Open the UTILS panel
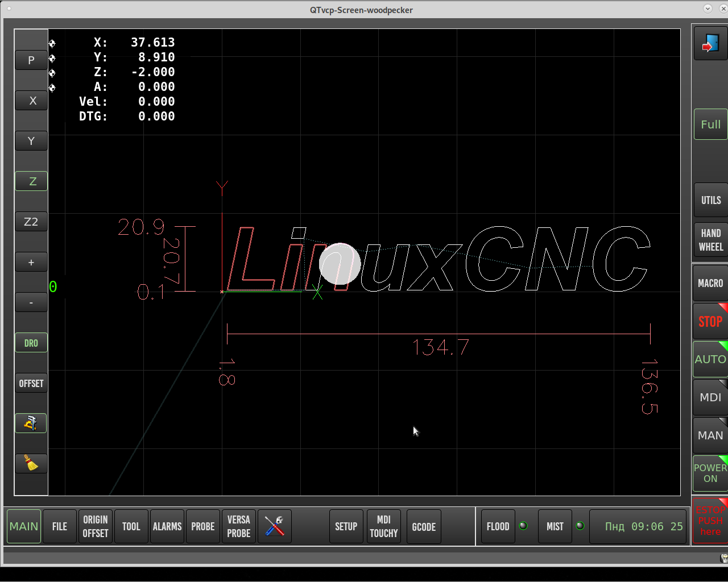This screenshot has width=728, height=582. pos(710,200)
